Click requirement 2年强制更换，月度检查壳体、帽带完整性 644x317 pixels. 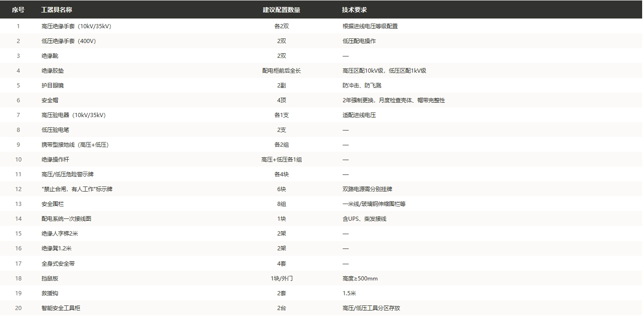pos(393,100)
